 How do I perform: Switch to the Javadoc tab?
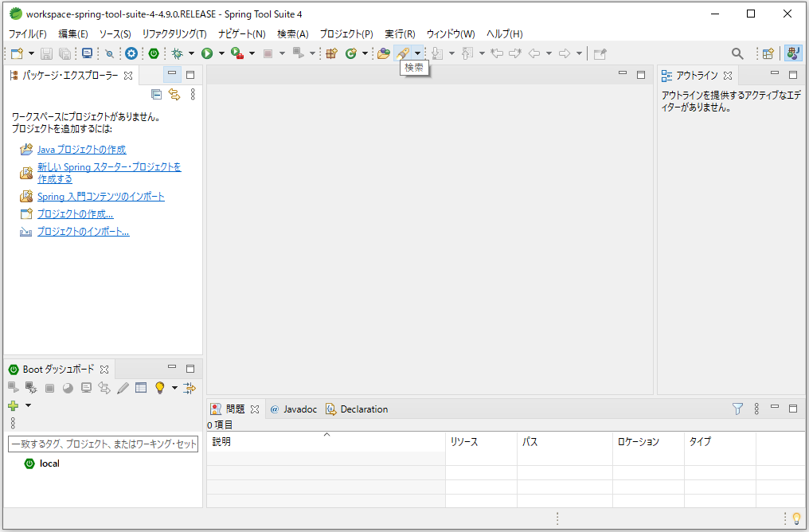pos(294,409)
